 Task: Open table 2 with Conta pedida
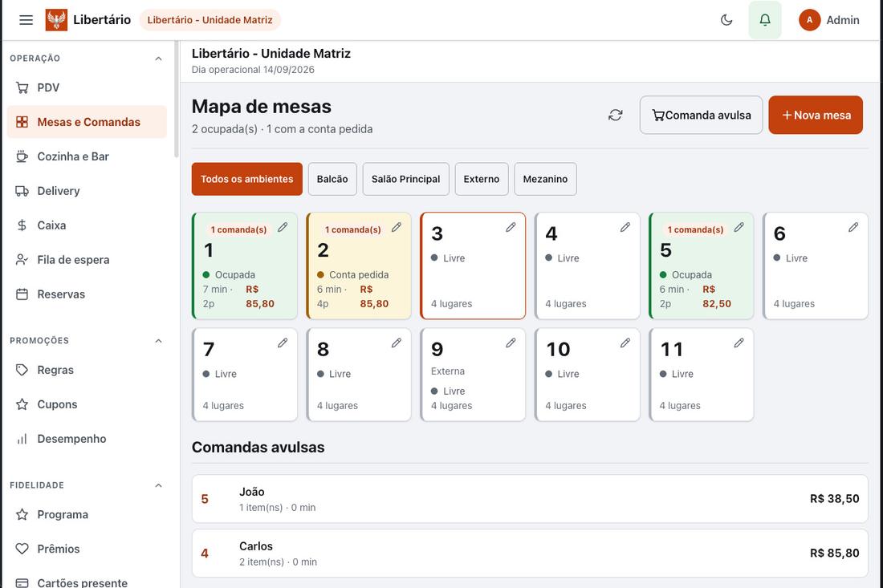359,266
